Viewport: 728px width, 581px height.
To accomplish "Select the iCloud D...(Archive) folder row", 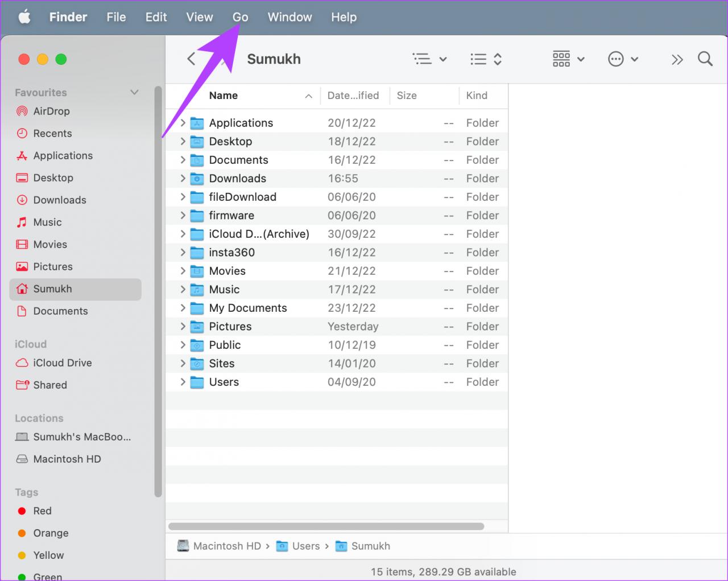I will [x=337, y=234].
